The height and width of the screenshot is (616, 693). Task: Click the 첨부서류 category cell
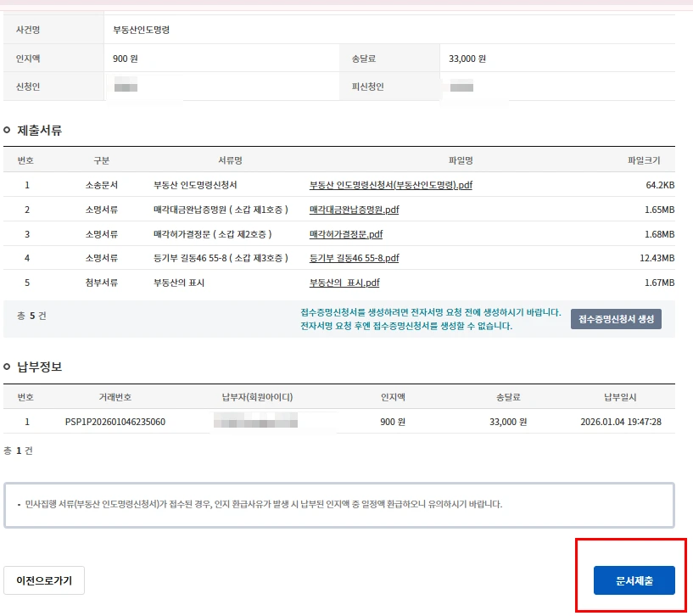pos(101,283)
